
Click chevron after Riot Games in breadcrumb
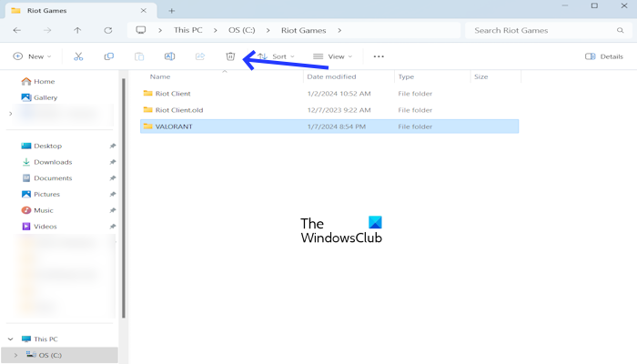[339, 30]
